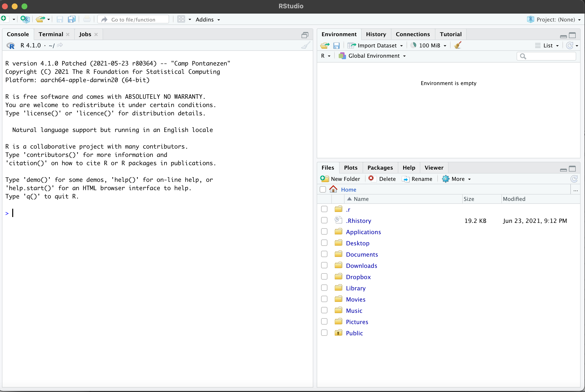Clear console with the broom icon
This screenshot has height=392, width=585.
[x=306, y=45]
